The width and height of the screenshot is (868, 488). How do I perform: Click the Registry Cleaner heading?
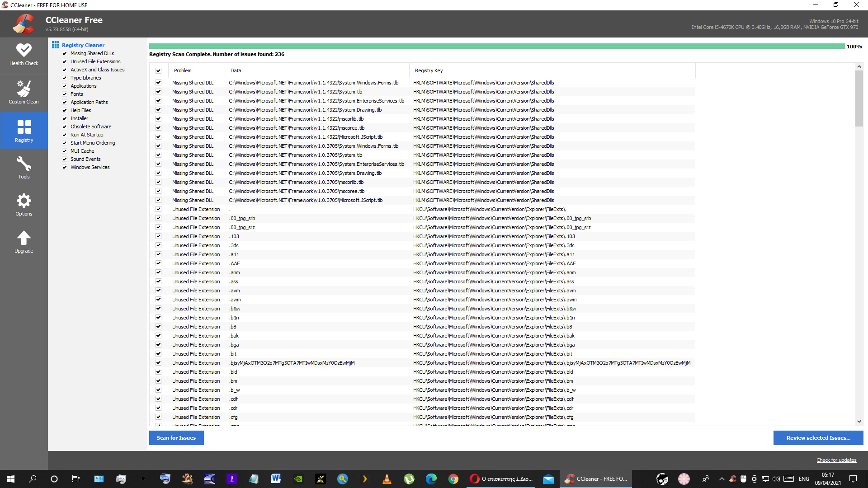point(83,45)
